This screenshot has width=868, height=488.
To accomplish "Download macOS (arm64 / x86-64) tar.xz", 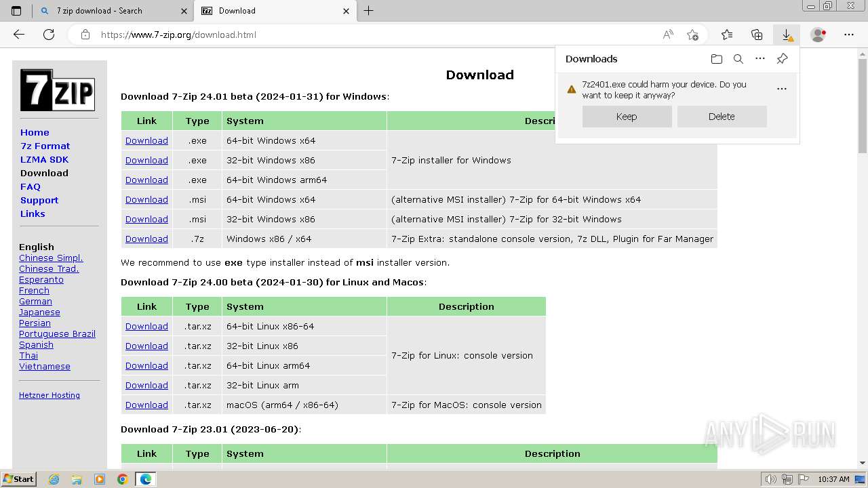I will click(x=146, y=405).
